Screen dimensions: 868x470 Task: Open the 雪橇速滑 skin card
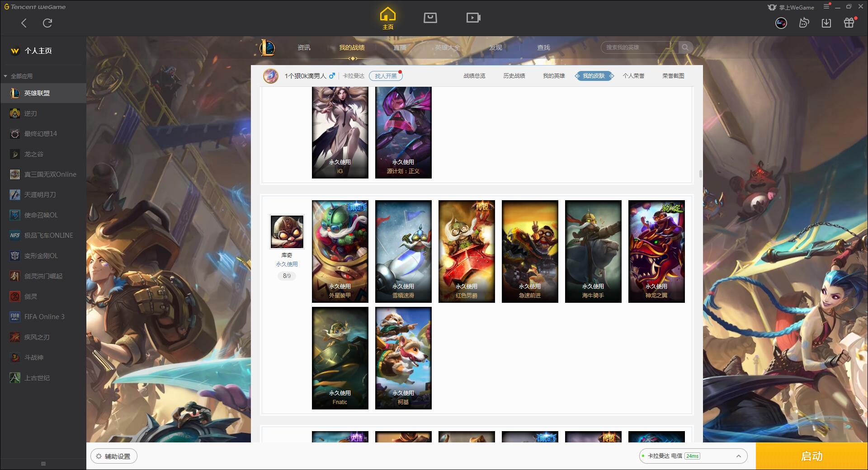point(403,251)
